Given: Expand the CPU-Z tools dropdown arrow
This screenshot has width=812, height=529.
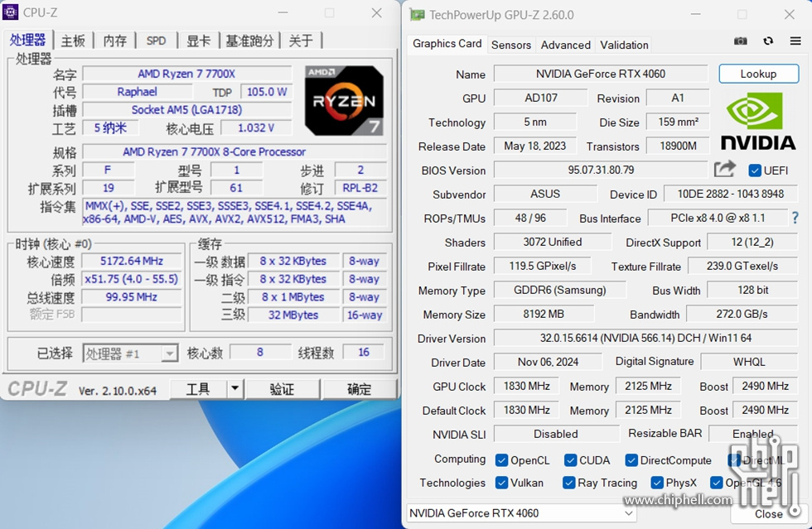Looking at the screenshot, I should tap(234, 388).
